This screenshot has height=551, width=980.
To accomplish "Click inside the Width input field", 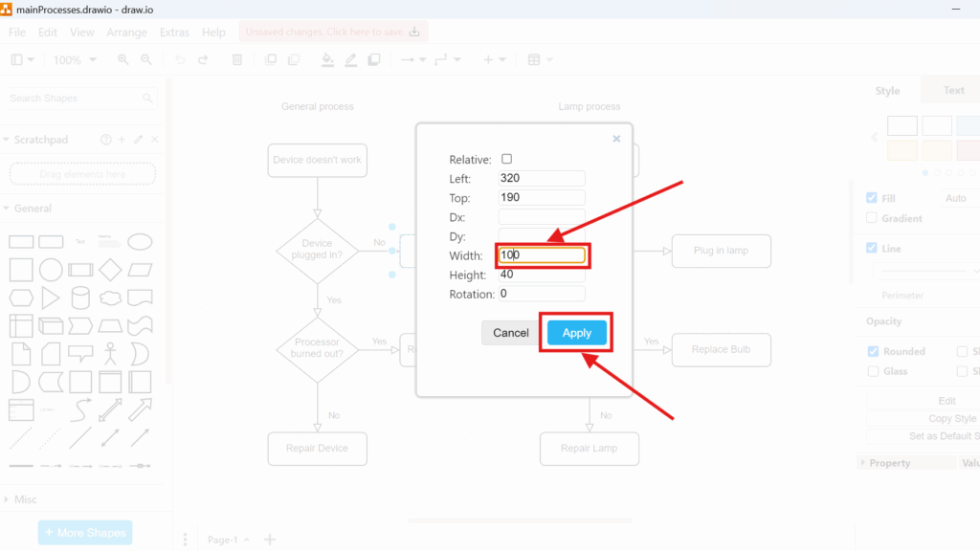I will (542, 255).
